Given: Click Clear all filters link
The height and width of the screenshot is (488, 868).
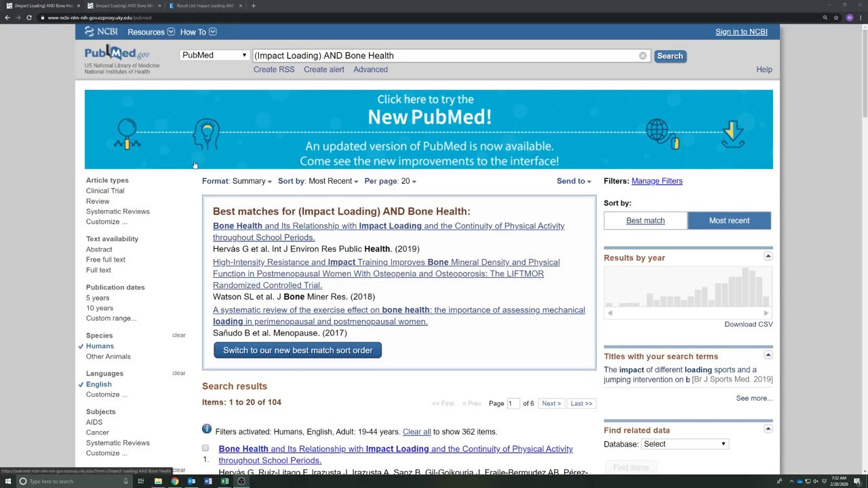Looking at the screenshot, I should [x=417, y=432].
